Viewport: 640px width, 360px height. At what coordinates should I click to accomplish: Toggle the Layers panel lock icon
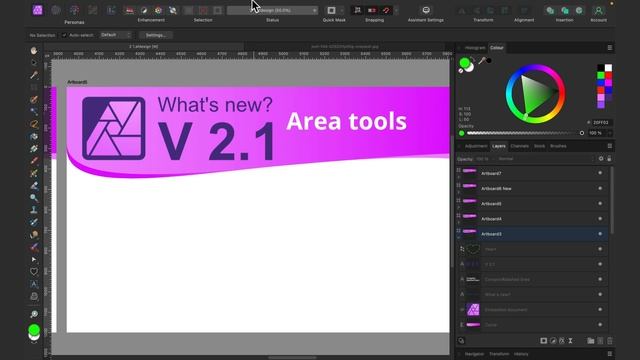click(609, 159)
